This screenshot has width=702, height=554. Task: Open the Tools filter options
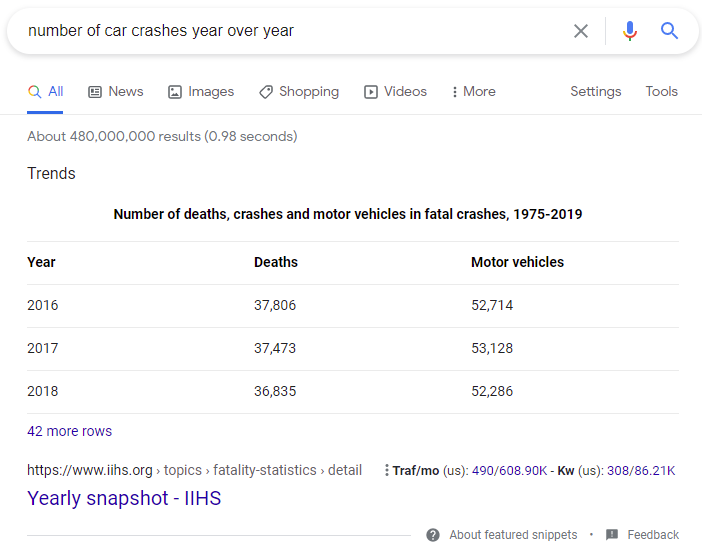[661, 91]
